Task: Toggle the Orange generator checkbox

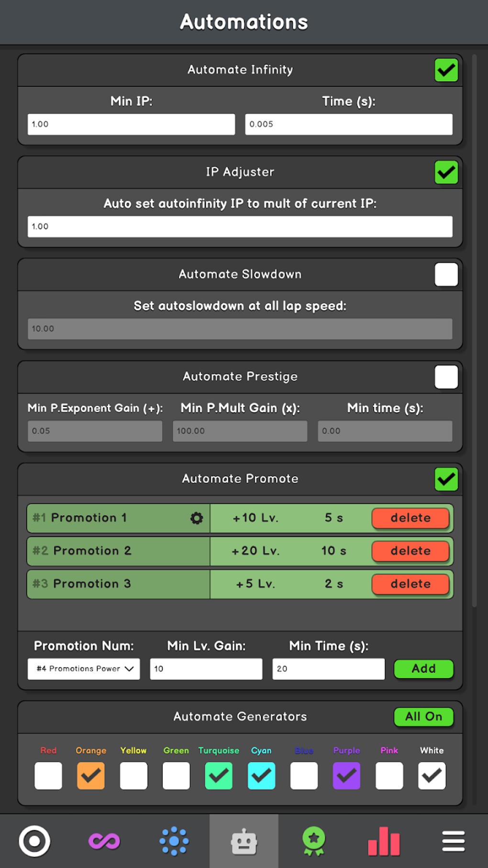Action: point(91,776)
